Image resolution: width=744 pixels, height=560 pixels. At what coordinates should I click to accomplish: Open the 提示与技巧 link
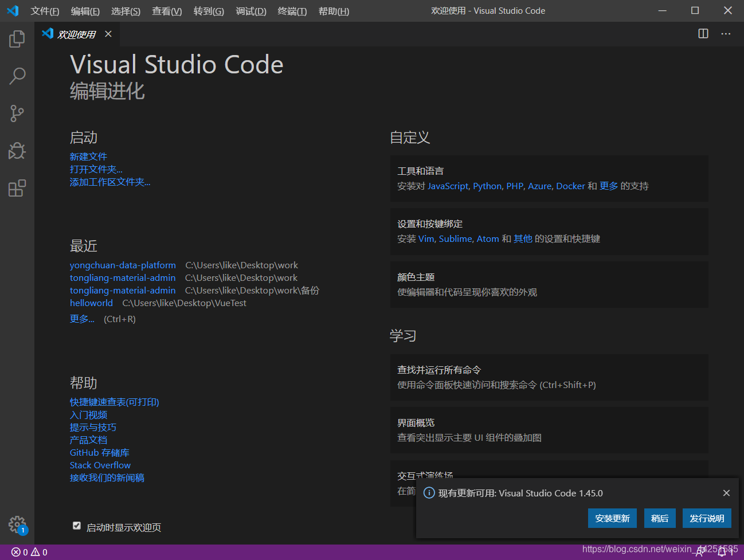point(93,427)
